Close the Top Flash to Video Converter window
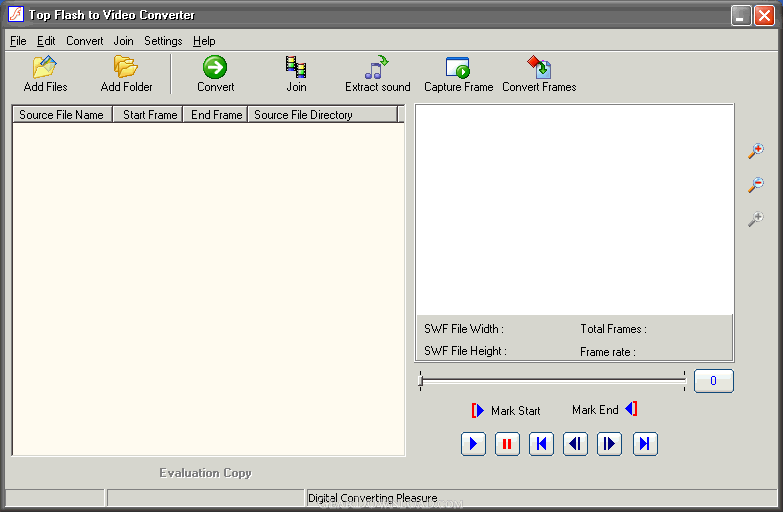The height and width of the screenshot is (512, 783). coord(764,15)
